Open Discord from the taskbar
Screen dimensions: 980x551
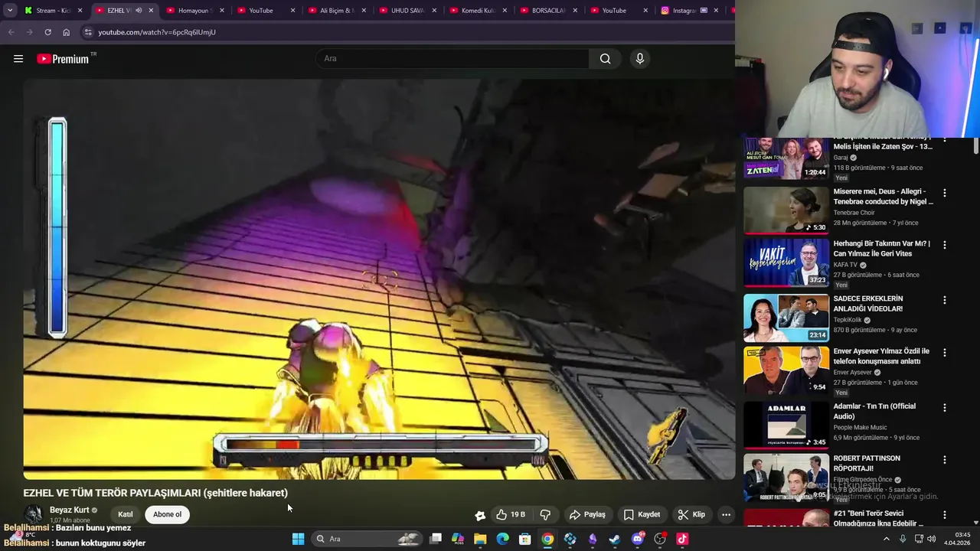click(638, 539)
